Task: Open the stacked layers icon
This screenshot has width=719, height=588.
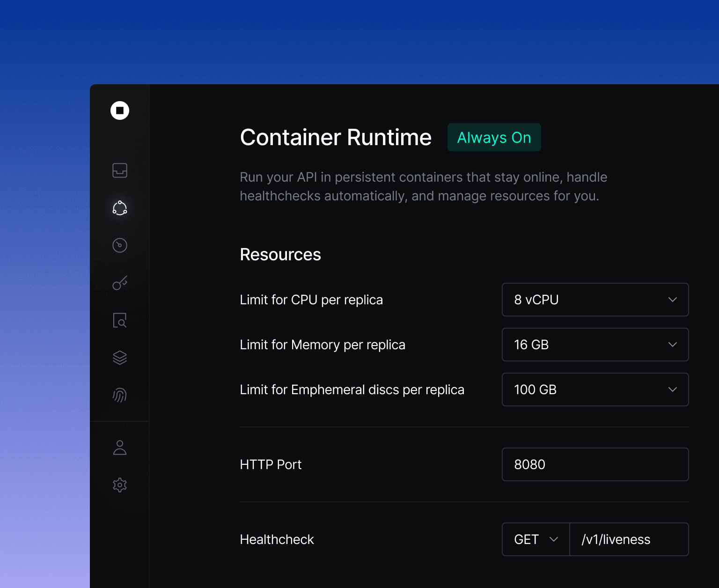Action: point(120,358)
